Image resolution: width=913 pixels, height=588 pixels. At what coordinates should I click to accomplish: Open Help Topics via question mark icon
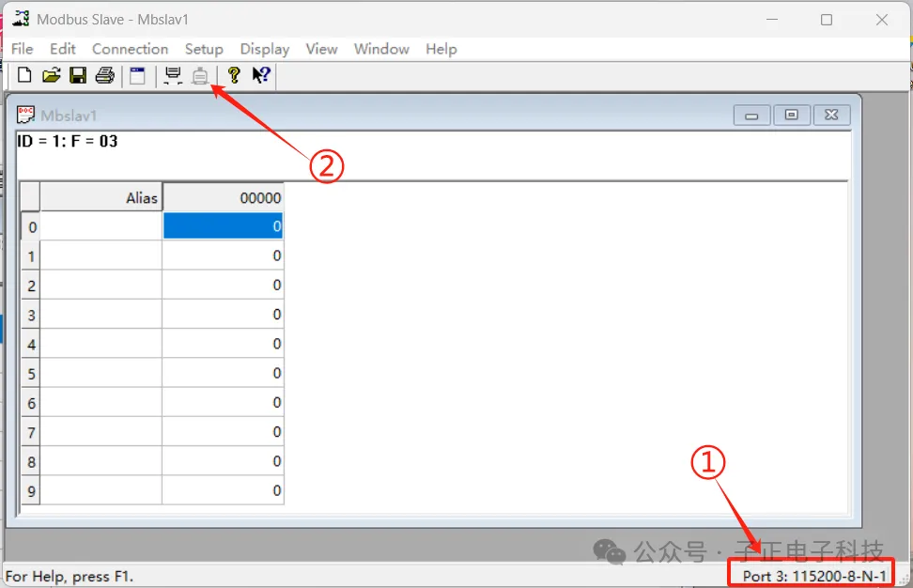[x=233, y=75]
